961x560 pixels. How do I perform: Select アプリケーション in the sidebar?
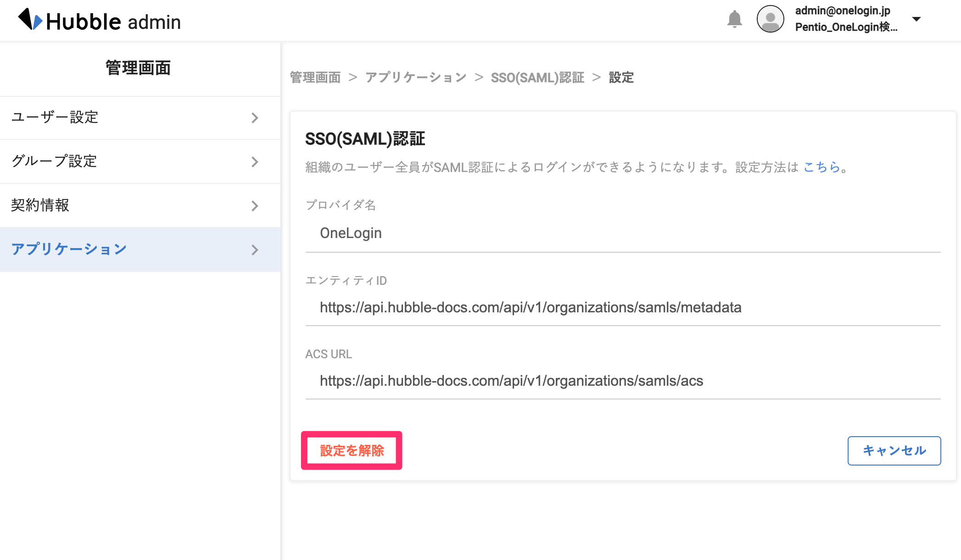coord(140,250)
